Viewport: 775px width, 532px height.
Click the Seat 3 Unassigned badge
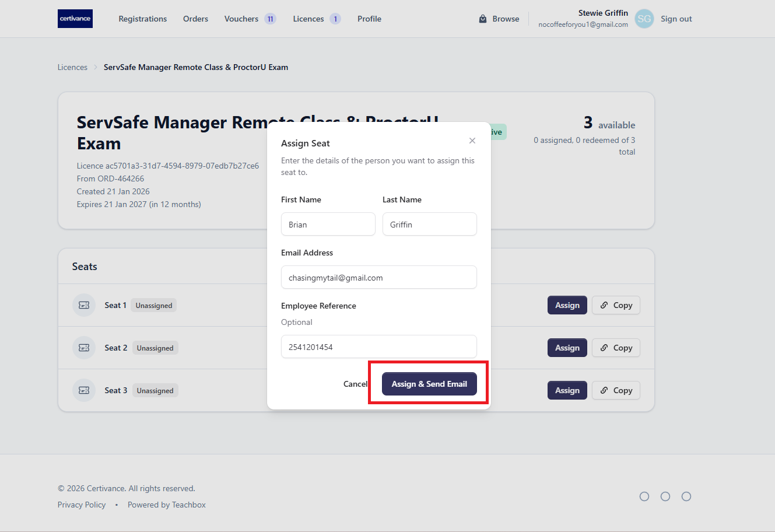point(155,390)
